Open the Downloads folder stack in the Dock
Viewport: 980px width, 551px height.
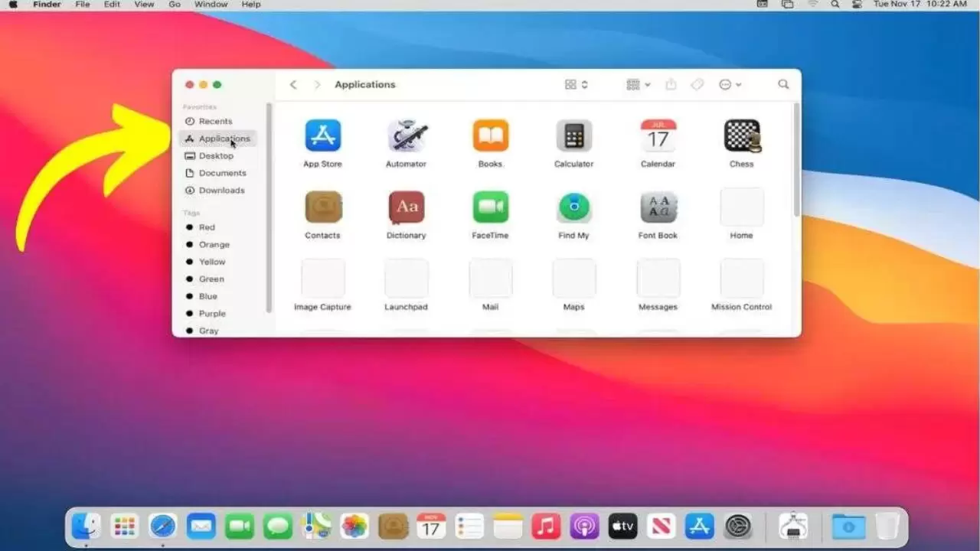point(848,527)
